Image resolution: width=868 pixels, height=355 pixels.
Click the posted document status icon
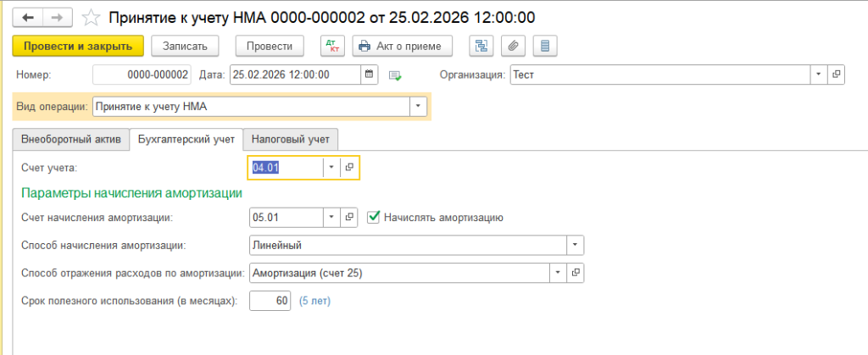coord(395,75)
